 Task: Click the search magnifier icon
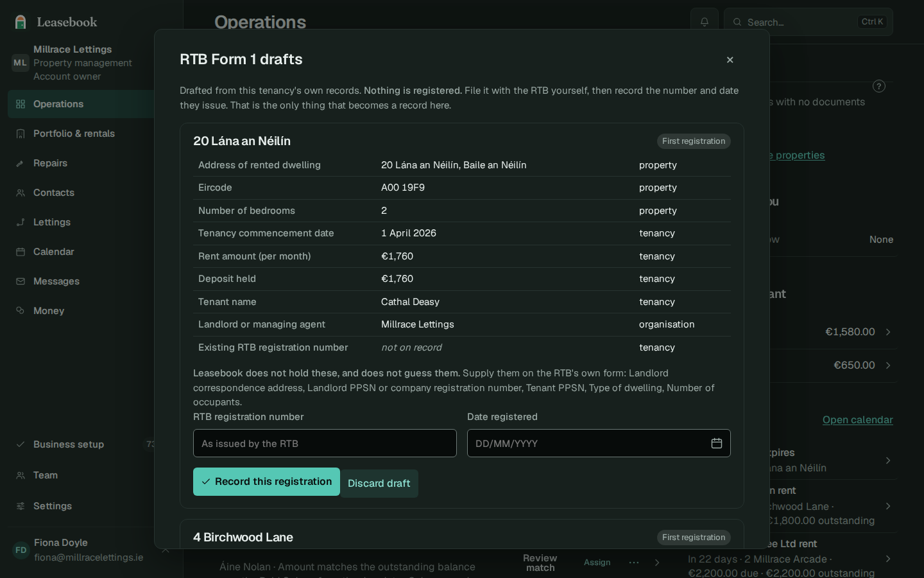coord(737,22)
